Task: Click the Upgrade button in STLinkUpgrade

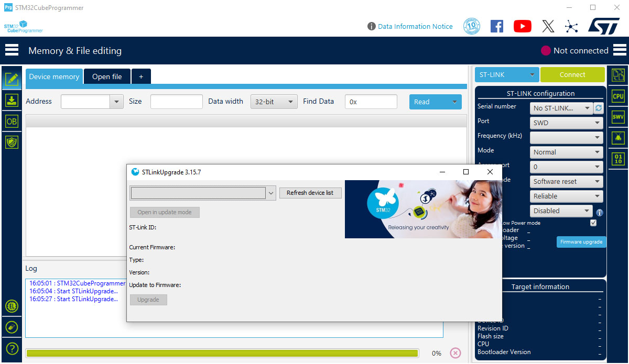Action: (x=148, y=300)
